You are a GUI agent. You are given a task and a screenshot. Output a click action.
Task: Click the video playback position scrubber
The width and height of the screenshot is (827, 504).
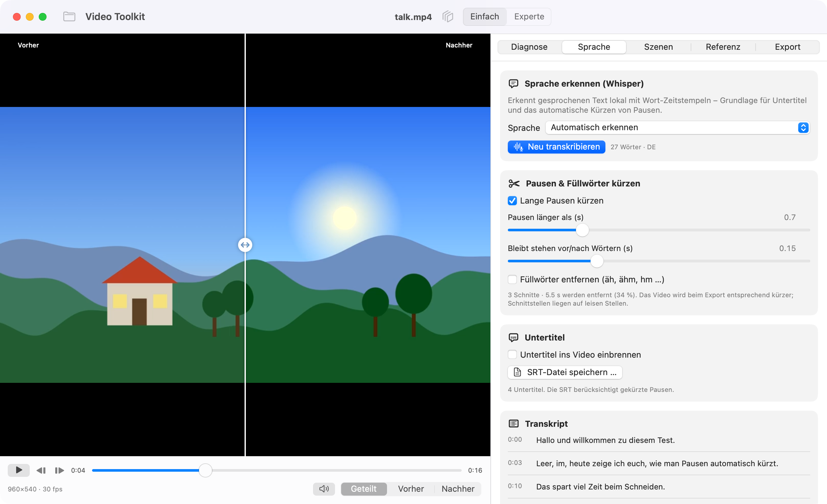[205, 470]
